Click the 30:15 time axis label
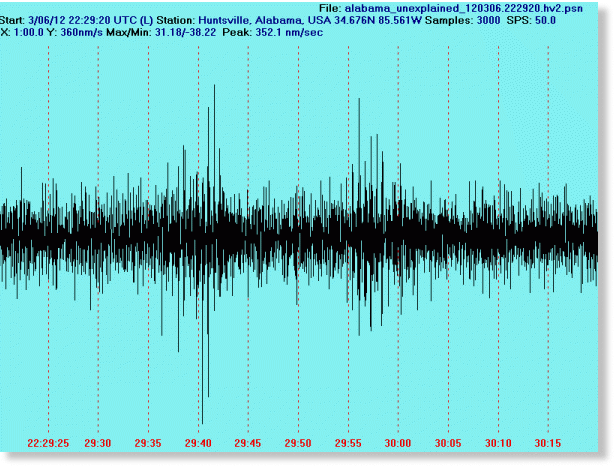This screenshot has width=614, height=468. click(548, 443)
